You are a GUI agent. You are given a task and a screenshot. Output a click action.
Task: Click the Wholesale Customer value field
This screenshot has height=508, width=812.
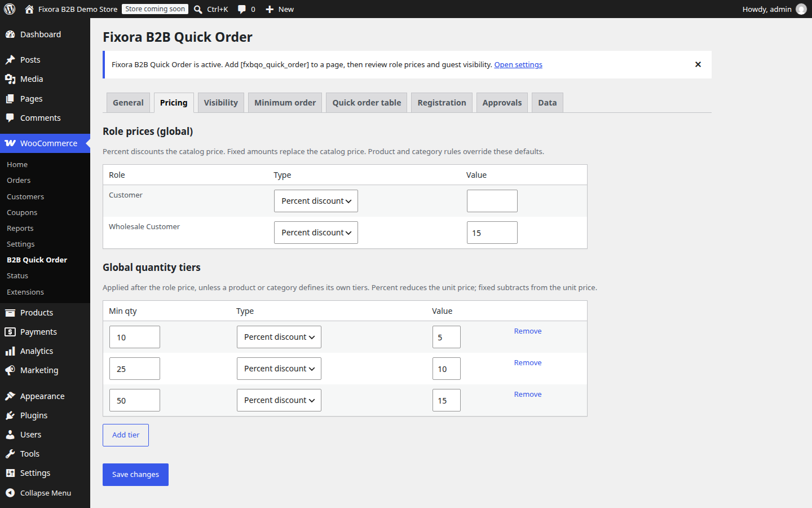pos(492,233)
